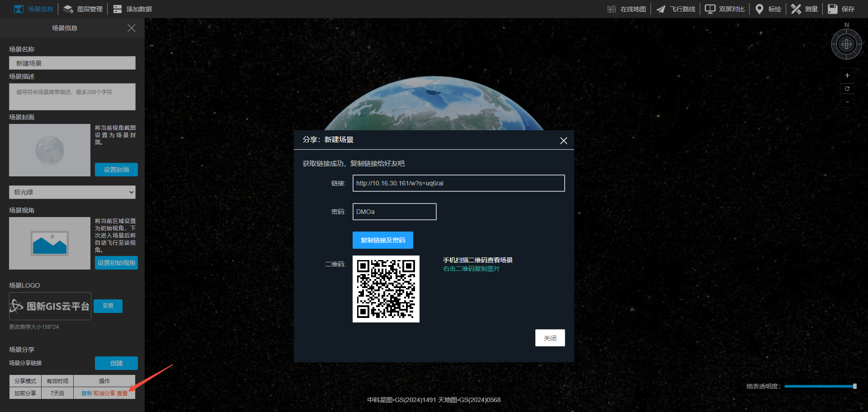Close the 场景信息 side panel
The image size is (868, 412).
tap(132, 28)
